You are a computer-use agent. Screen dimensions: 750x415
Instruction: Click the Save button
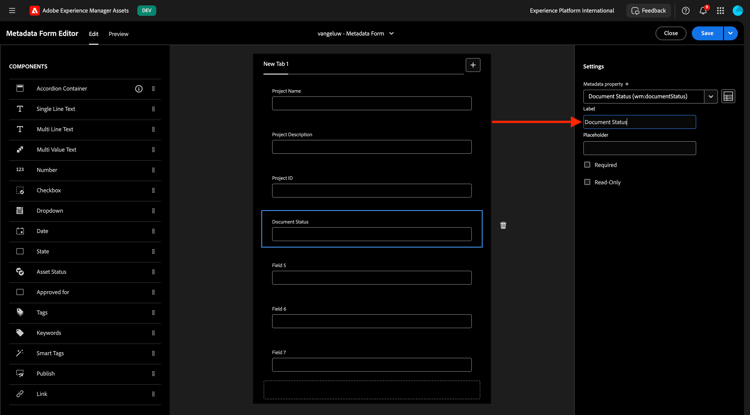[x=707, y=33]
